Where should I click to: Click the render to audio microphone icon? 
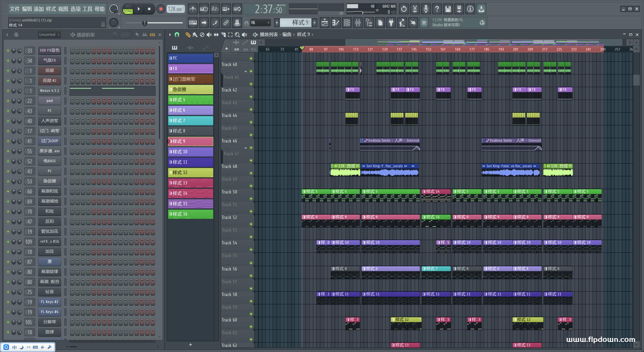tap(426, 9)
